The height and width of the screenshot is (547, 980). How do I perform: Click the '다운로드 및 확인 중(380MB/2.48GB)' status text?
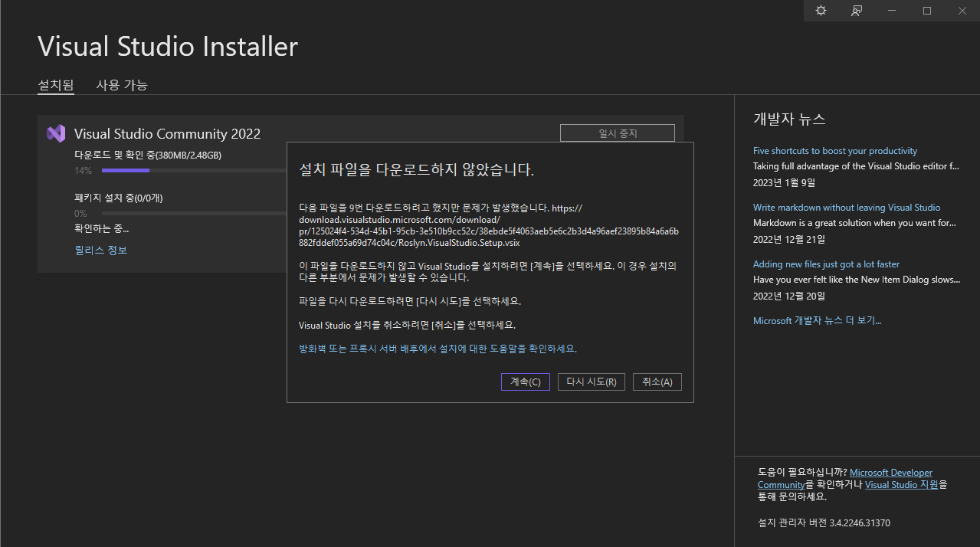(x=148, y=155)
